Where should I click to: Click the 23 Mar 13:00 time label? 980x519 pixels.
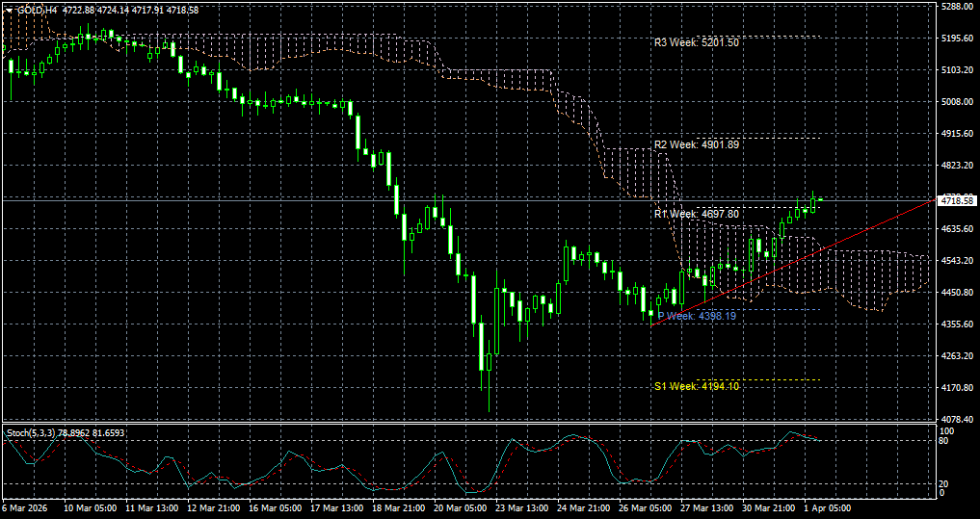coord(523,509)
